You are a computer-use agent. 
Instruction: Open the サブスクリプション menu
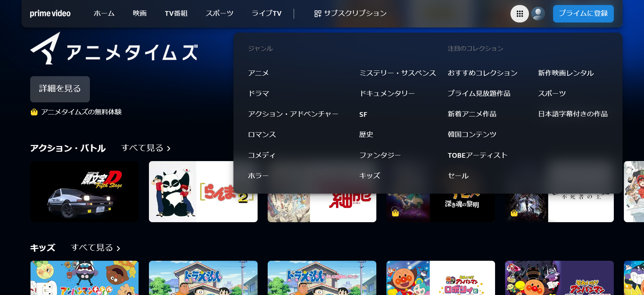[x=350, y=13]
